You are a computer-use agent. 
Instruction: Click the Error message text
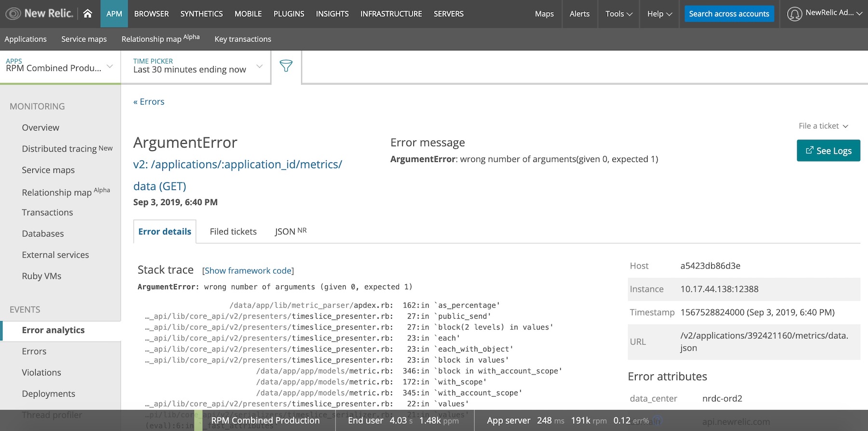pyautogui.click(x=524, y=159)
